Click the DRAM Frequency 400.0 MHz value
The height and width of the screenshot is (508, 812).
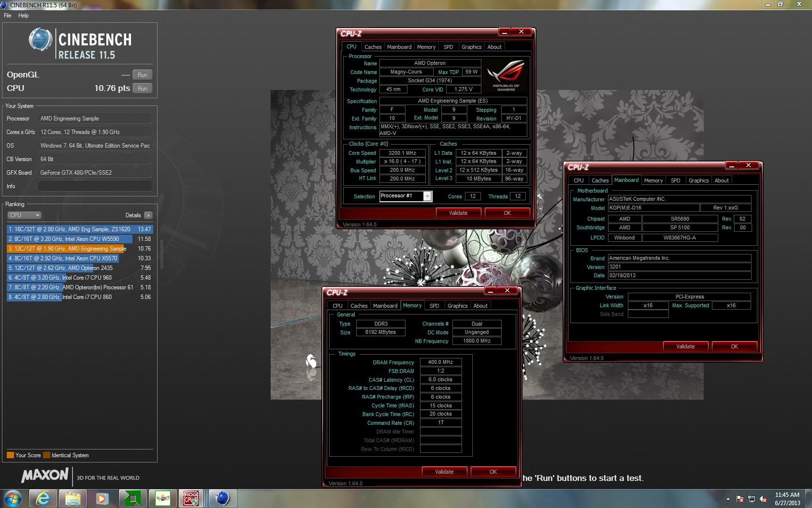tap(441, 362)
